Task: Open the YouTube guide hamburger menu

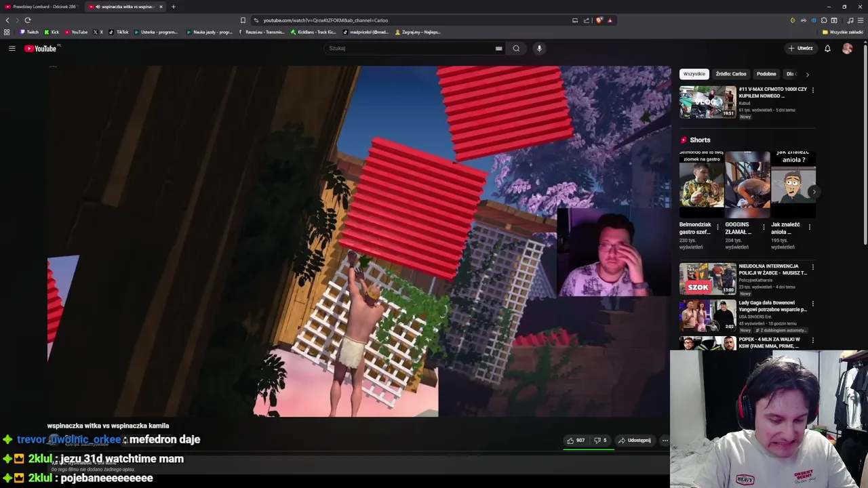Action: (x=12, y=48)
